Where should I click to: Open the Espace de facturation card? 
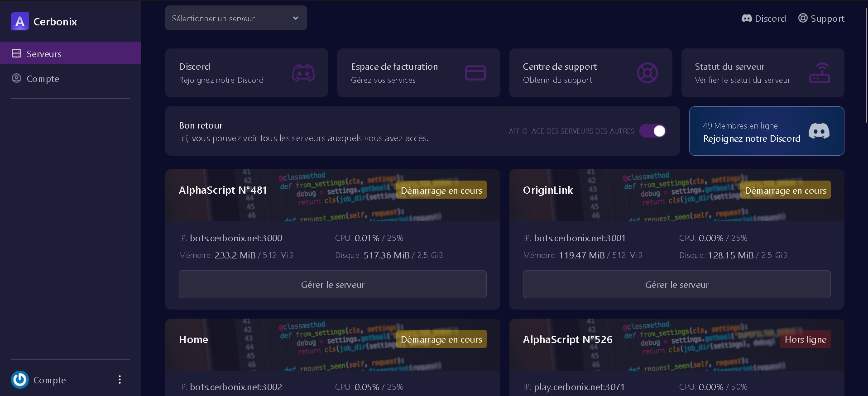(x=419, y=73)
